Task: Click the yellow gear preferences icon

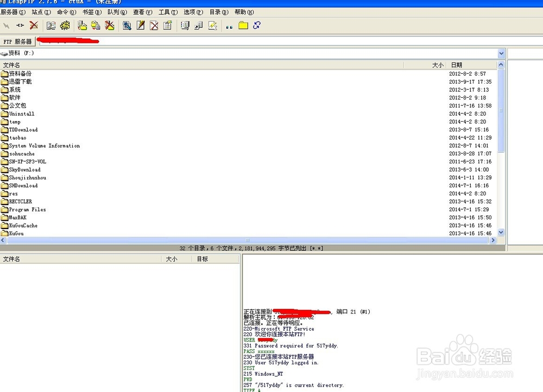Action: pos(65,26)
